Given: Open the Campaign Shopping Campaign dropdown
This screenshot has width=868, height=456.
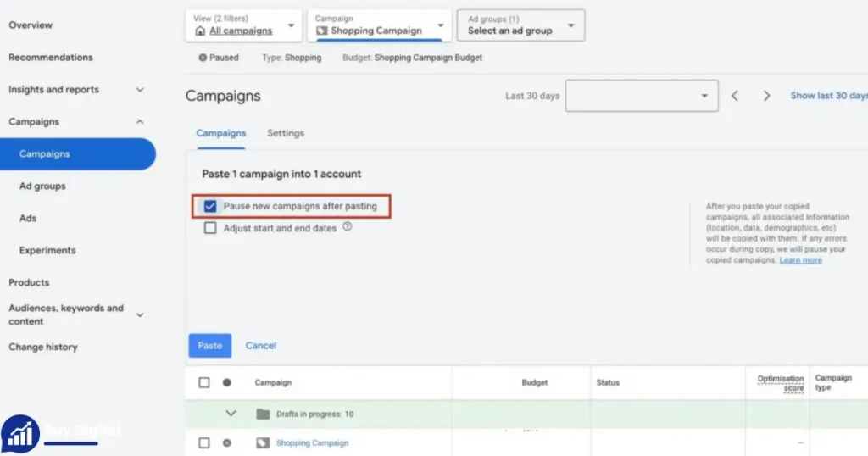Looking at the screenshot, I should (x=380, y=25).
